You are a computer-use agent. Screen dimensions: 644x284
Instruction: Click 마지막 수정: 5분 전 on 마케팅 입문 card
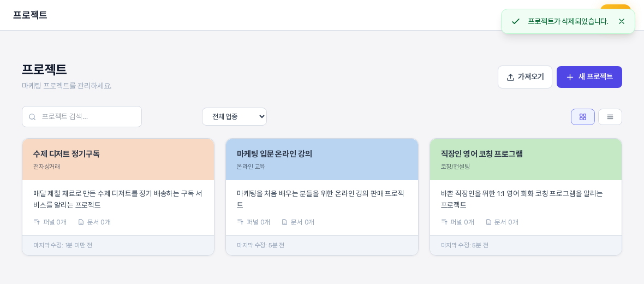[261, 245]
